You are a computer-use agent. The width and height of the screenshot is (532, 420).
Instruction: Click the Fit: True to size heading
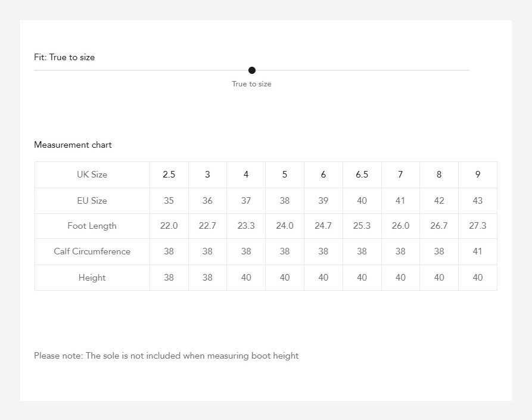coord(64,57)
